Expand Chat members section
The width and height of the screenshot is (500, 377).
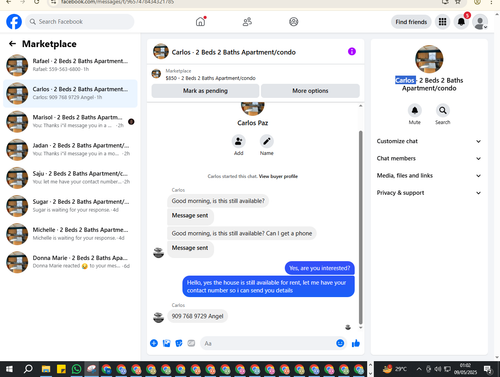(x=429, y=158)
